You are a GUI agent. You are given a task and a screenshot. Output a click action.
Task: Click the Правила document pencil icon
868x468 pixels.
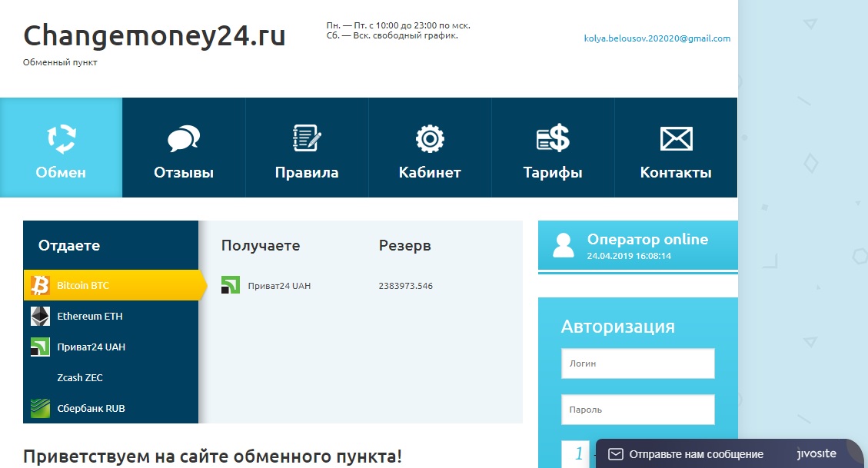pyautogui.click(x=307, y=139)
